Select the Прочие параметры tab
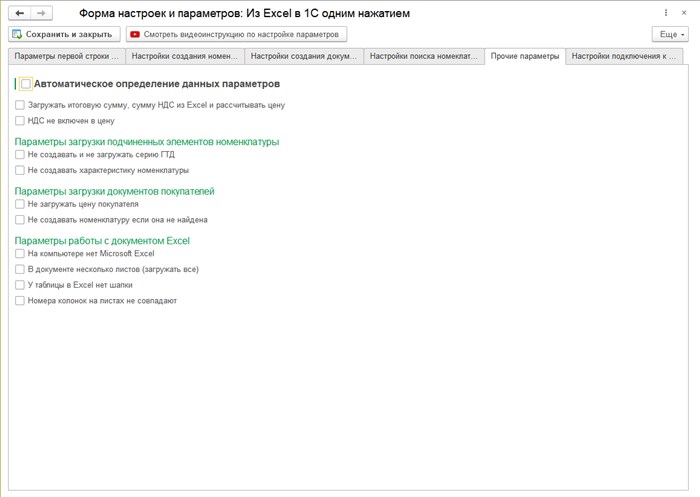This screenshot has width=700, height=497. tap(525, 56)
